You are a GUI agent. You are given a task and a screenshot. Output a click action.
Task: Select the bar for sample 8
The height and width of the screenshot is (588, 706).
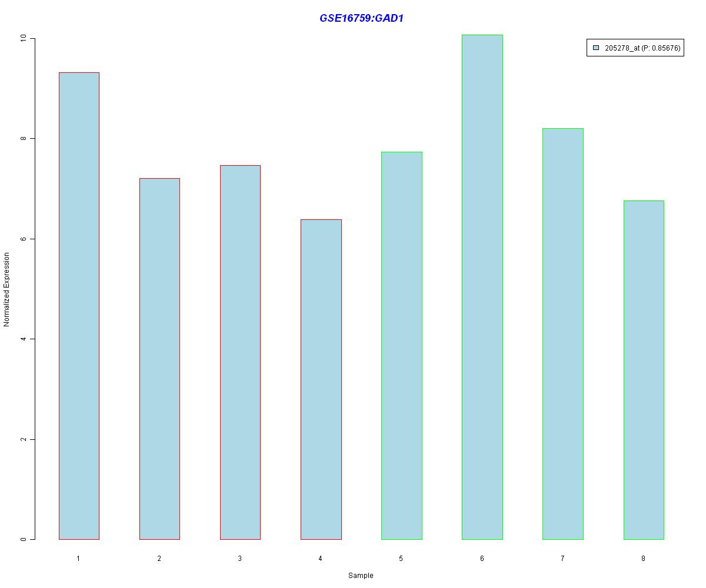coord(644,370)
